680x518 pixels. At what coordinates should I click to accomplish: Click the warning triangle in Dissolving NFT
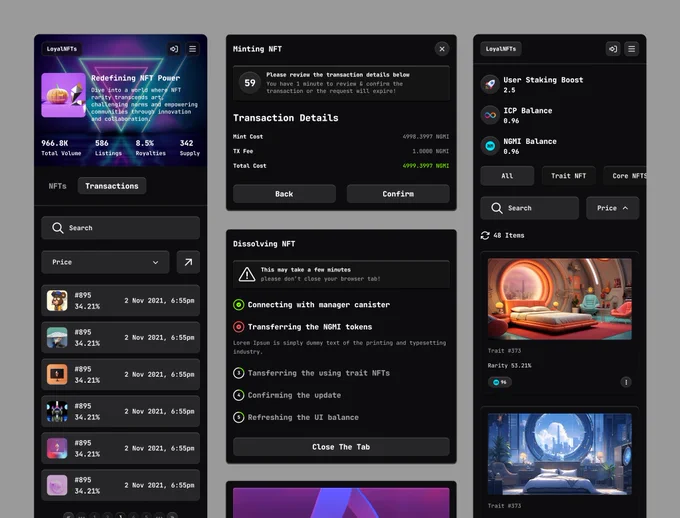click(247, 274)
